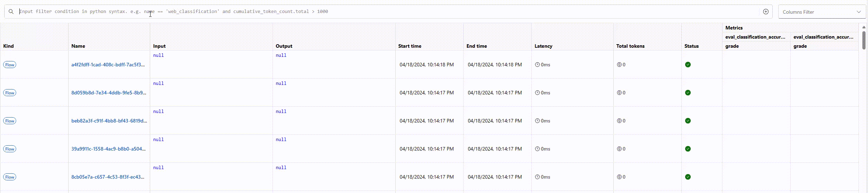Click the green status check in first row
This screenshot has width=868, height=193.
tap(688, 65)
